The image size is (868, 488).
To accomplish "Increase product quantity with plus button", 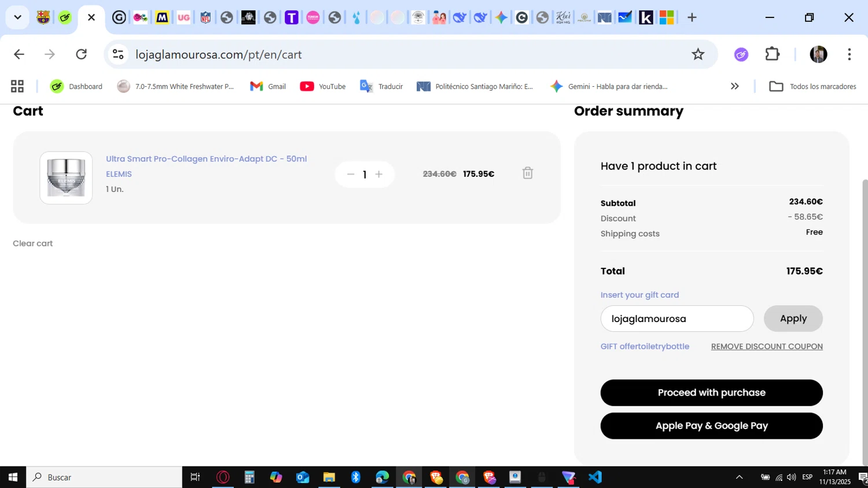I will click(379, 174).
